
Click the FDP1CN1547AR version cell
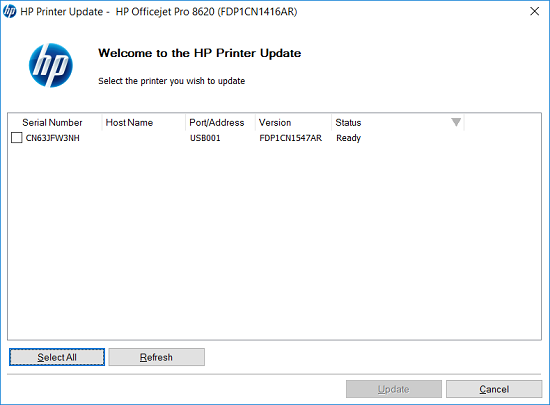pyautogui.click(x=290, y=138)
